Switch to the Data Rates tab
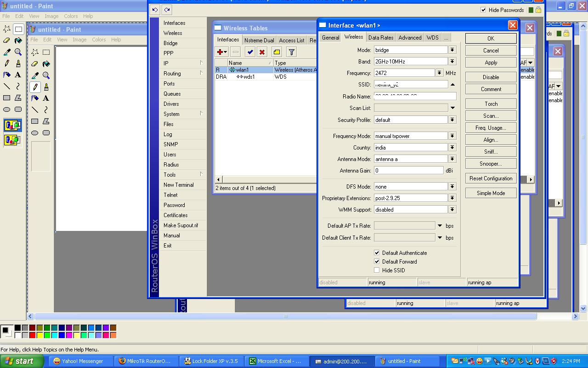Screen dimensions: 588x368 tap(380, 38)
